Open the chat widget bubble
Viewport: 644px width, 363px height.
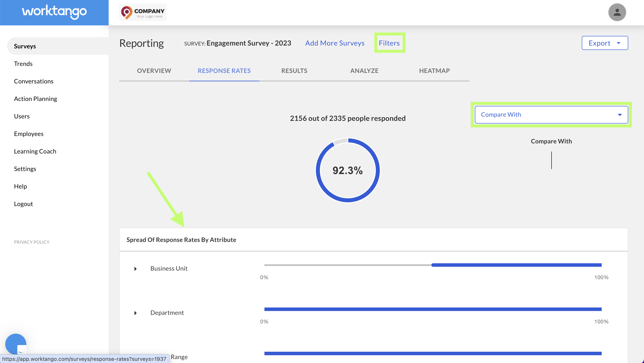point(16,344)
